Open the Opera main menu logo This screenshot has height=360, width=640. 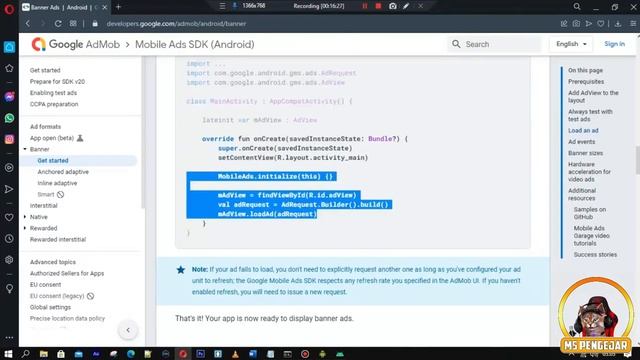9,8
